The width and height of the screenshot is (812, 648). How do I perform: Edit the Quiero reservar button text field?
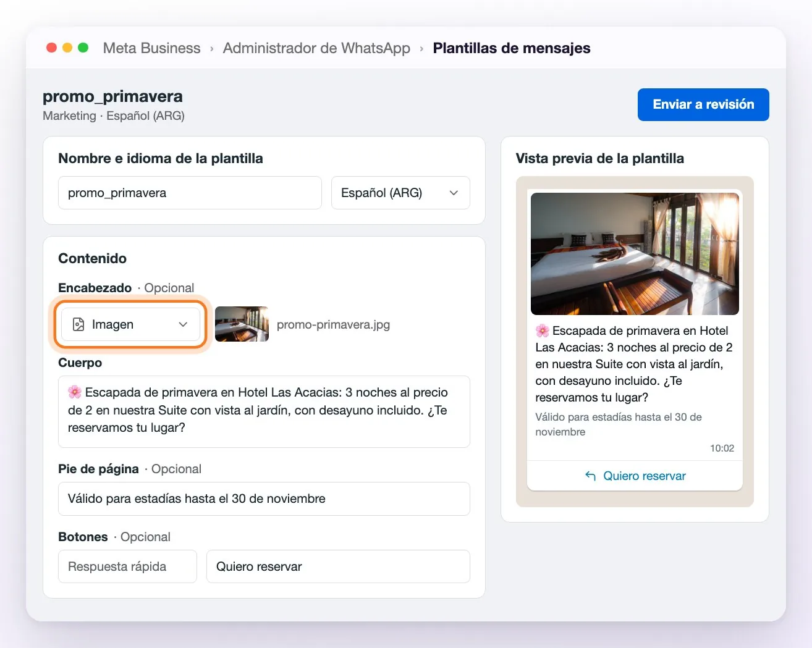[338, 566]
